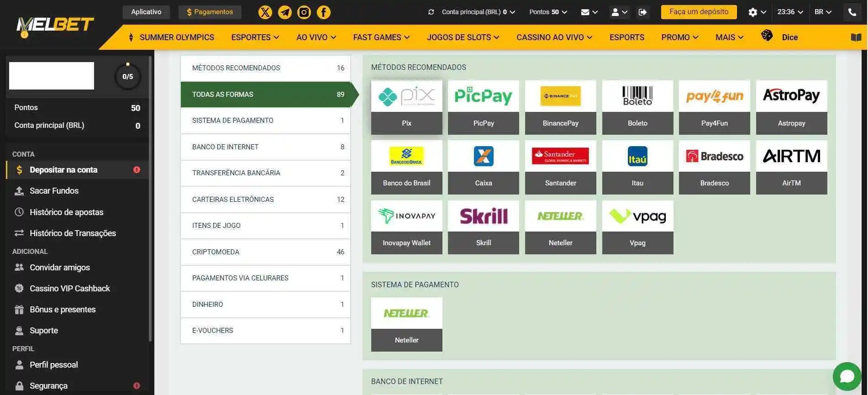The image size is (868, 395).
Task: Open the live chat bubble
Action: (847, 377)
